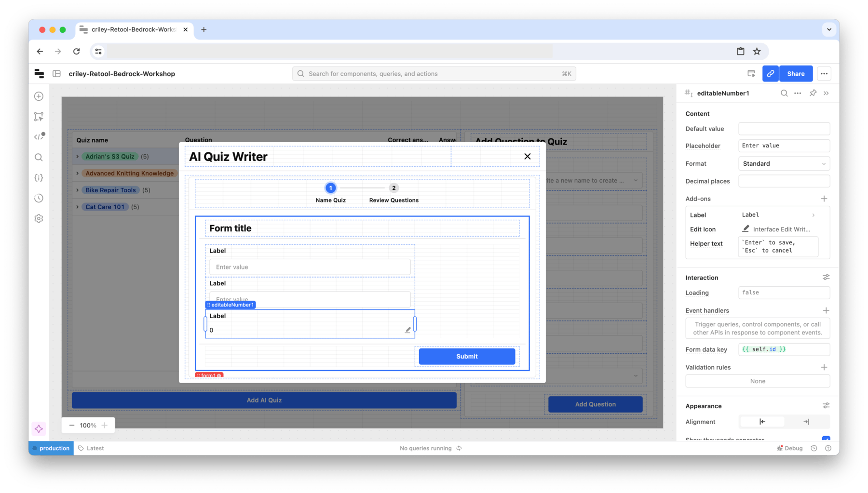Edit the Helper text field
The height and width of the screenshot is (493, 868).
(778, 247)
